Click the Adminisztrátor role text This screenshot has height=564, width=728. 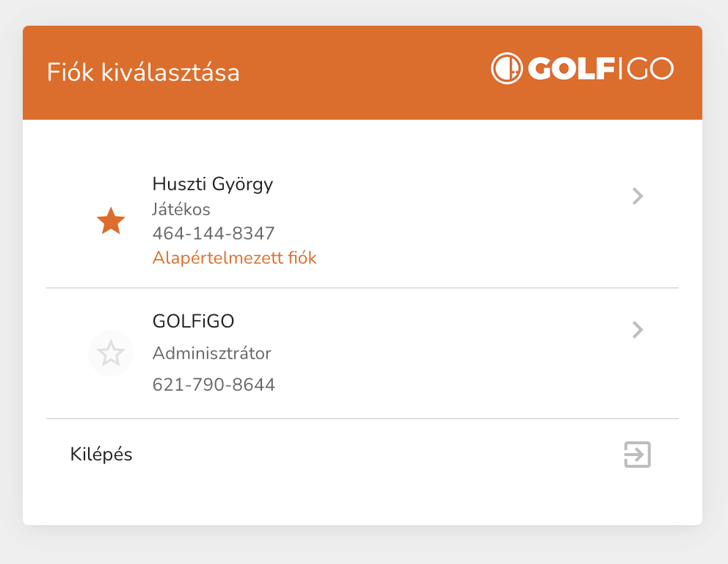(211, 353)
